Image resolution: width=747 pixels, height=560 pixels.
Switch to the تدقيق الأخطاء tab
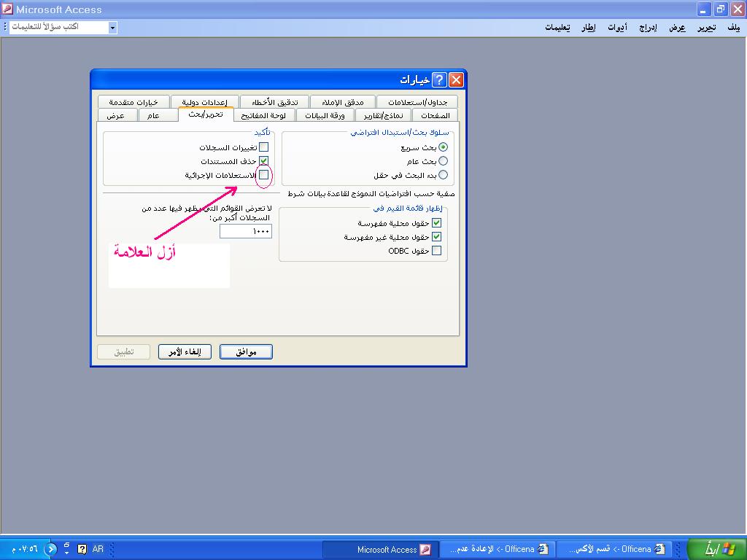tap(274, 102)
